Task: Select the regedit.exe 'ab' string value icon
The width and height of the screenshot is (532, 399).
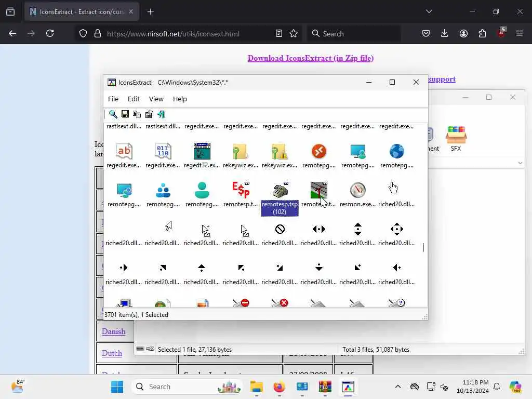Action: click(124, 151)
